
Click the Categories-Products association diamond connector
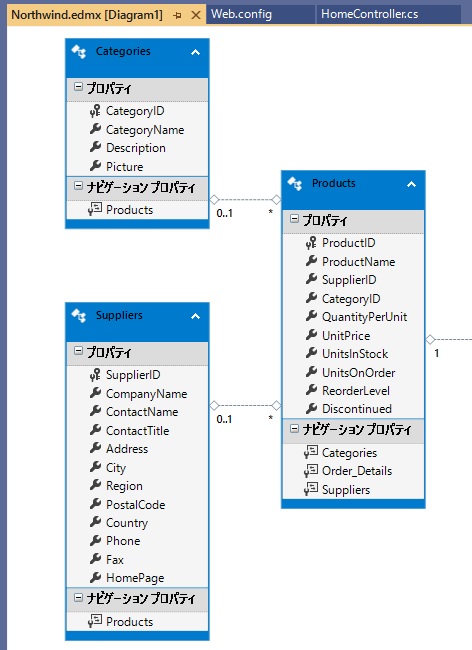pyautogui.click(x=214, y=200)
